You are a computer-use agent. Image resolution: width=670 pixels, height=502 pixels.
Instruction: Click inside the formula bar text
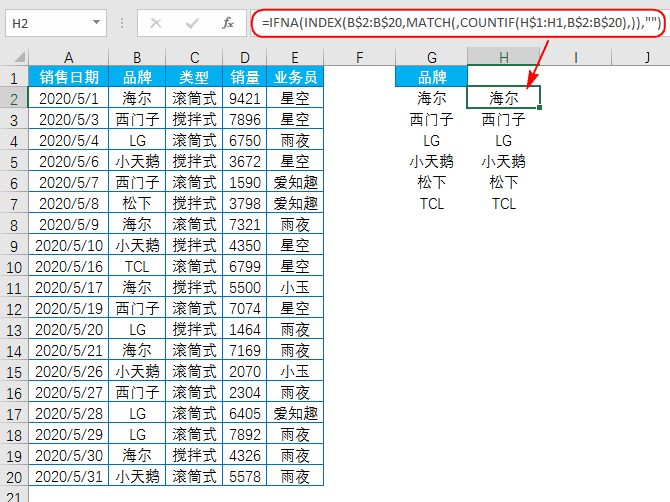pyautogui.click(x=461, y=23)
